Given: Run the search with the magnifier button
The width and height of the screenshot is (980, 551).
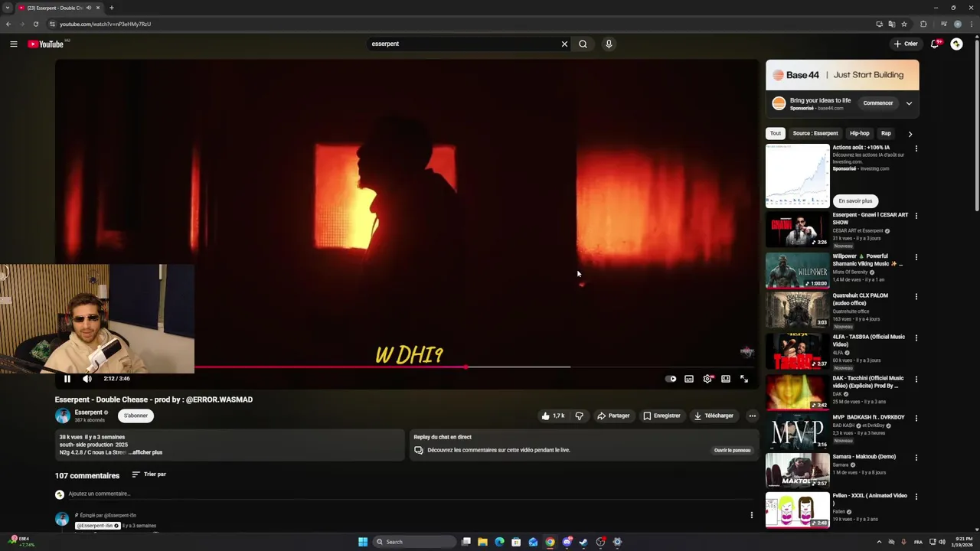Looking at the screenshot, I should [x=583, y=44].
